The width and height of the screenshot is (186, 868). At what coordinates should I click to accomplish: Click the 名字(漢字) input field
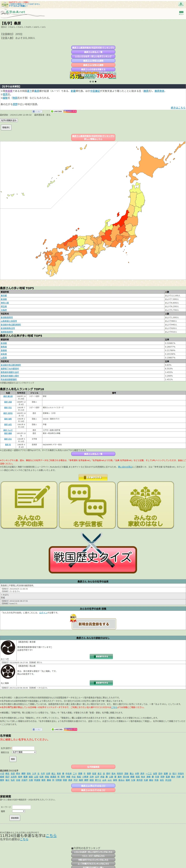(23, 748)
